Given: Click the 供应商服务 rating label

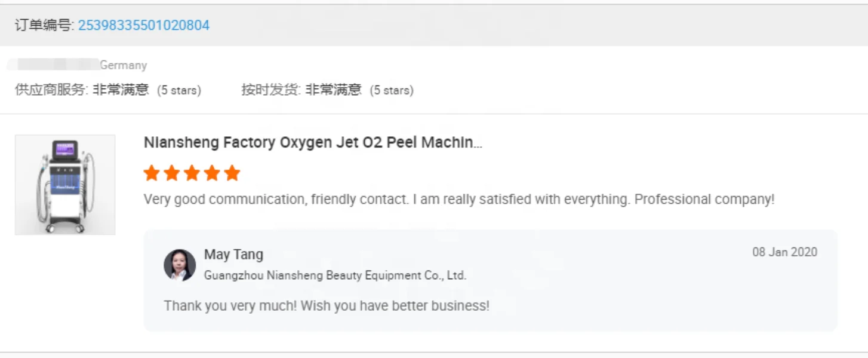Looking at the screenshot, I should (51, 90).
